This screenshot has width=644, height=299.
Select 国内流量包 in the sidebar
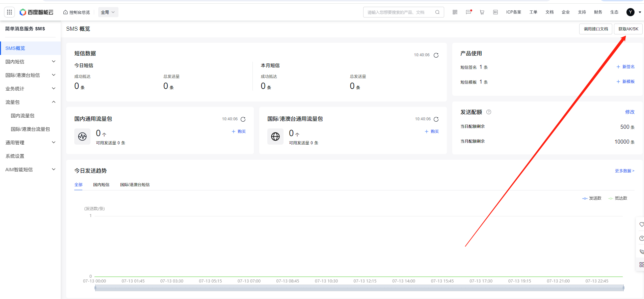point(23,116)
